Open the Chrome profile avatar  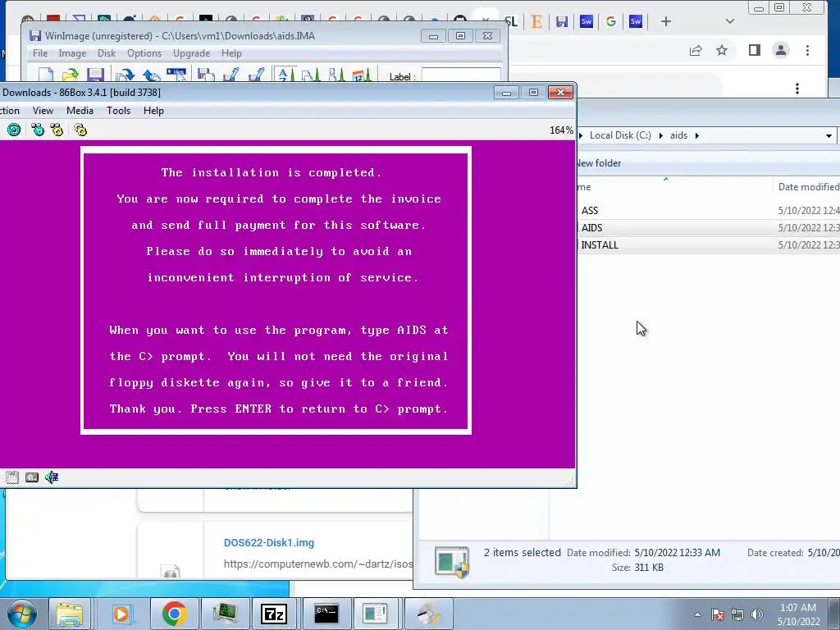(x=781, y=50)
